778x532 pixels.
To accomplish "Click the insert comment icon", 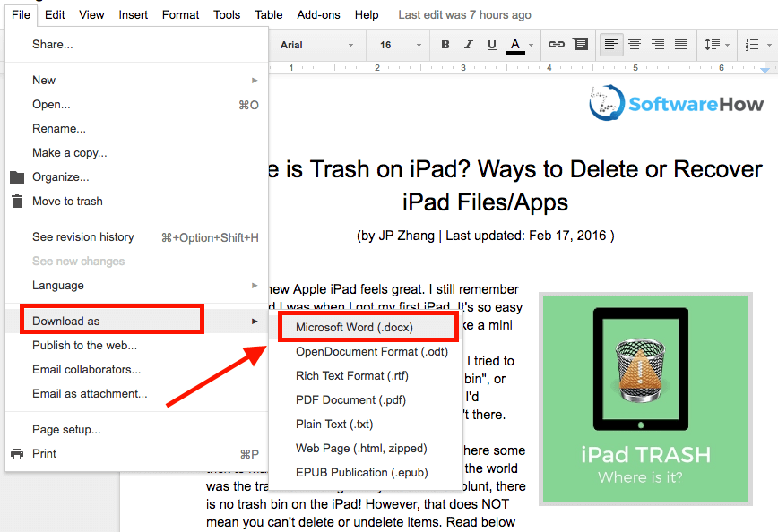I will click(580, 45).
